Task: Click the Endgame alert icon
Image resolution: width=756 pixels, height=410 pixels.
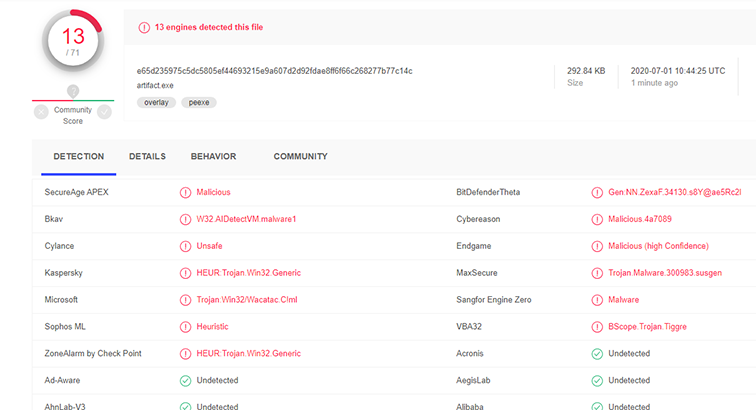Action: point(597,246)
